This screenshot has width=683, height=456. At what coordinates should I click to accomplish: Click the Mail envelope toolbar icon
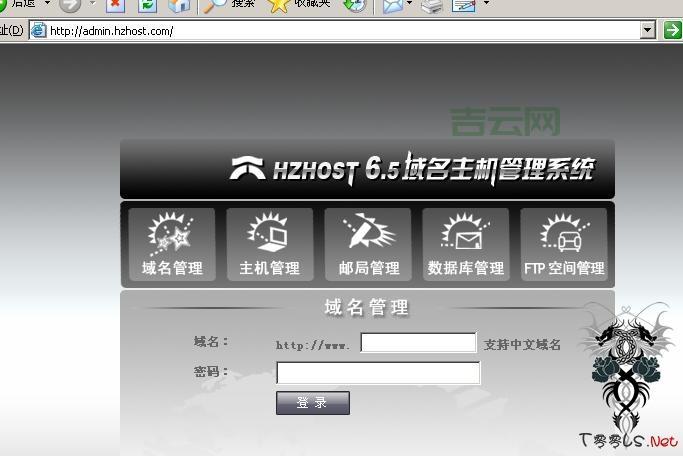click(x=392, y=6)
